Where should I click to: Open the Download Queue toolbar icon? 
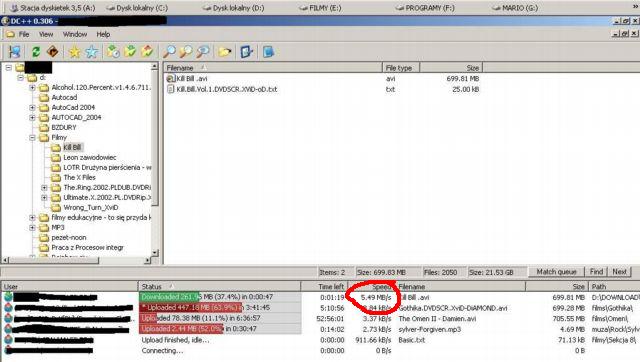(x=113, y=52)
